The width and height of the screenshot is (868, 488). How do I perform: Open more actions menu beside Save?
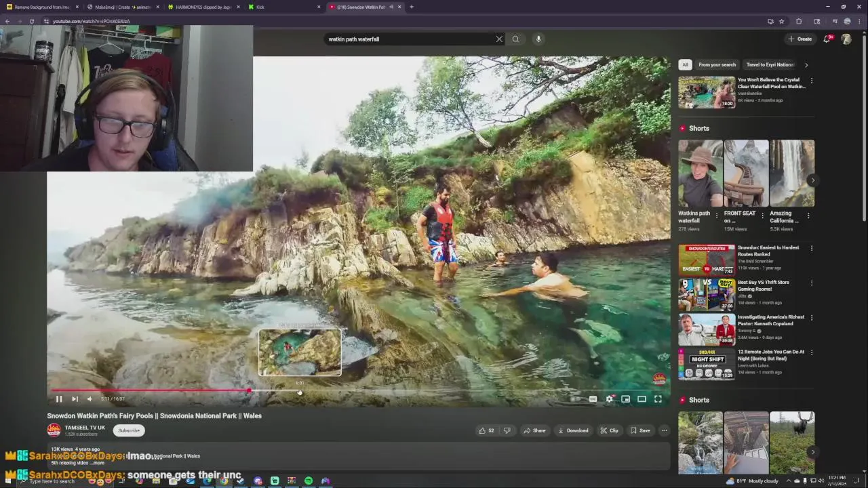(x=664, y=430)
